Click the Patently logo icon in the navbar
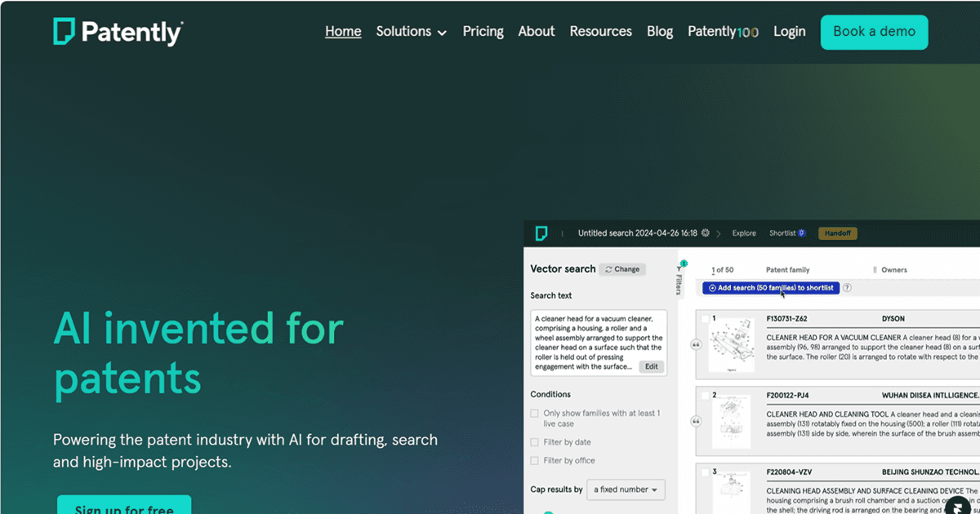The height and width of the screenshot is (514, 980). tap(62, 31)
